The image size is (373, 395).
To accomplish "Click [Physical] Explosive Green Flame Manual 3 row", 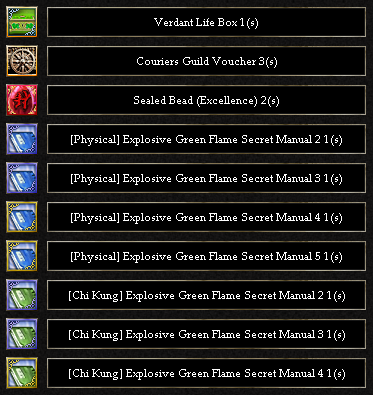I will (206, 178).
